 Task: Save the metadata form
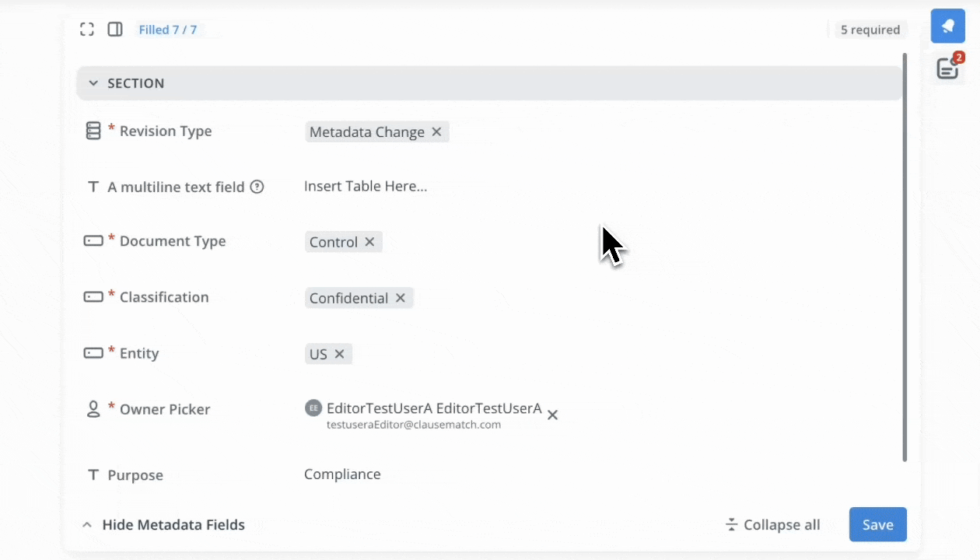click(x=877, y=525)
